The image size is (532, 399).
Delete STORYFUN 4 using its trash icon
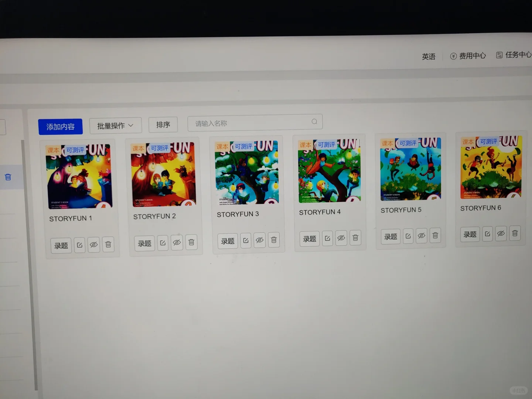tap(355, 238)
